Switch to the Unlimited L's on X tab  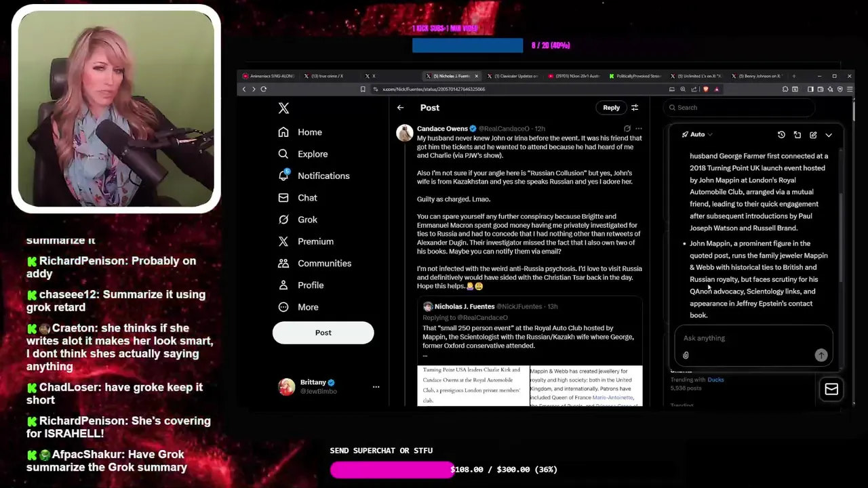[696, 76]
